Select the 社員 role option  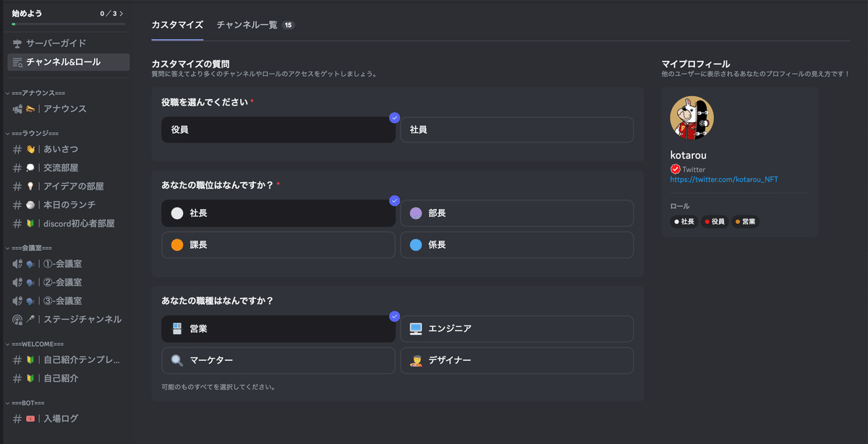[517, 130]
